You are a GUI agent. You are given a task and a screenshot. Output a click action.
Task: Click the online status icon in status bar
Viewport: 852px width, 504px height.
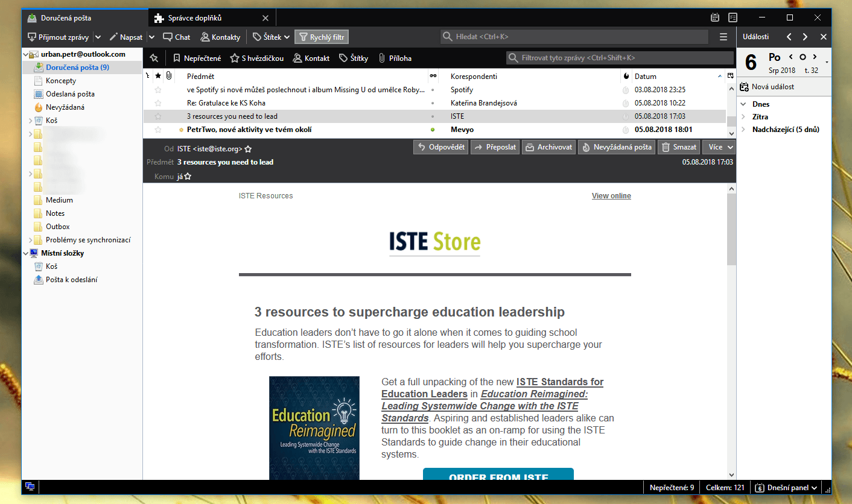[30, 487]
